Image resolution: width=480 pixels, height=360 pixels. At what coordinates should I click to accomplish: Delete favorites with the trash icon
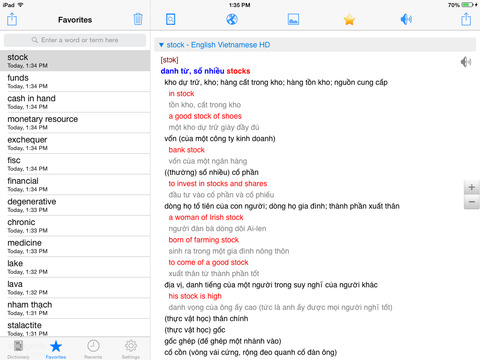click(138, 19)
